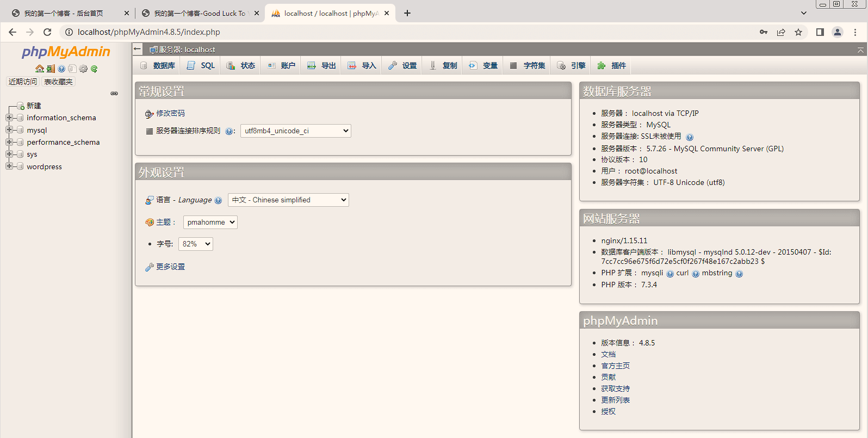The image size is (868, 438).
Task: Click the 贡献 contribute link
Action: coord(609,377)
